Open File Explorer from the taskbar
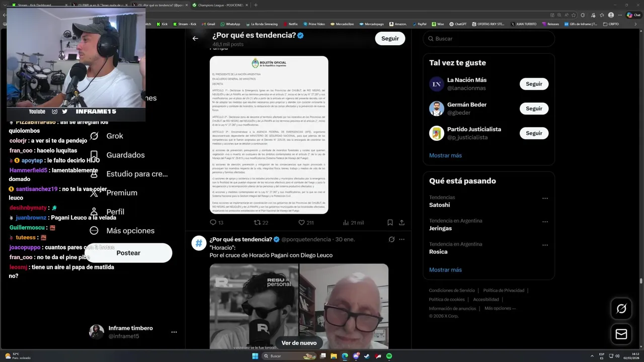The image size is (644, 362). (x=334, y=356)
